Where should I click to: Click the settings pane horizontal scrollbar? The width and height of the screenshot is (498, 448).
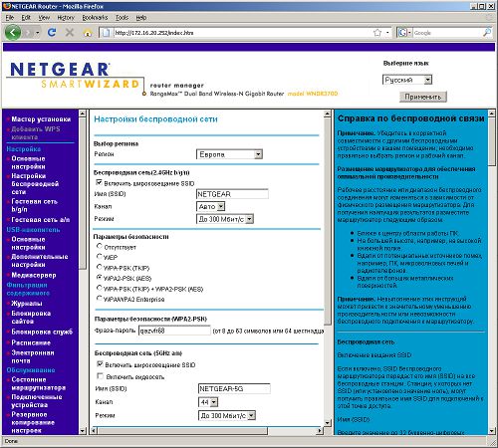(207, 431)
